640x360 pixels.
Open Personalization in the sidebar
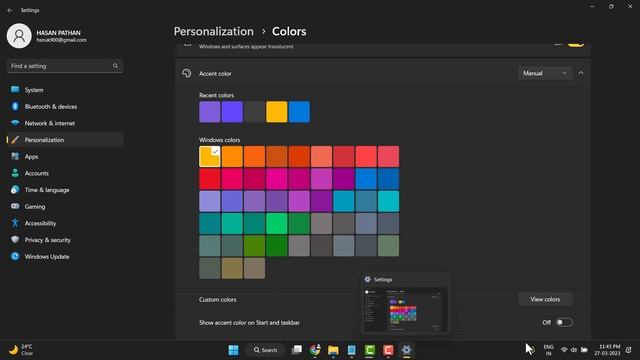point(64,140)
